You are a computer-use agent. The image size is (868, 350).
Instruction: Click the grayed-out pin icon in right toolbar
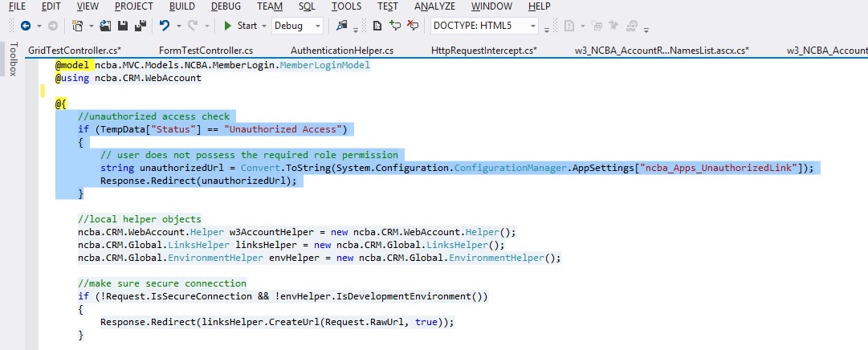[613, 26]
